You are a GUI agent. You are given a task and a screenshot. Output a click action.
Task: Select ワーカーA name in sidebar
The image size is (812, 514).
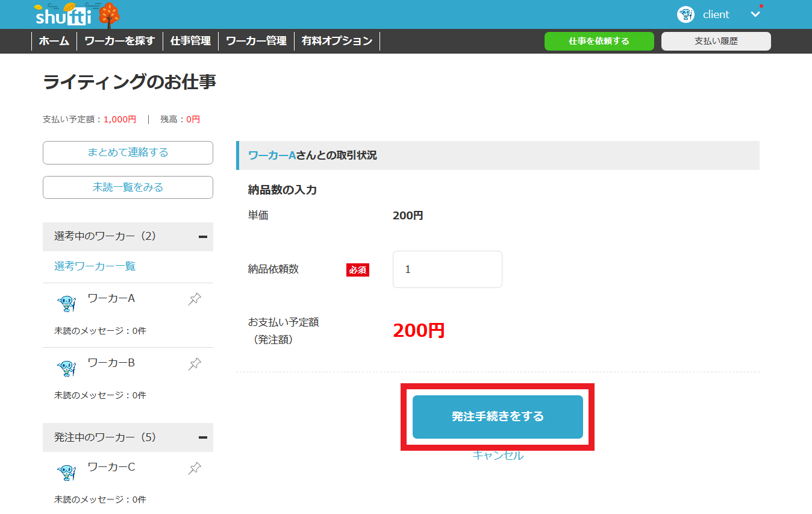tap(111, 298)
